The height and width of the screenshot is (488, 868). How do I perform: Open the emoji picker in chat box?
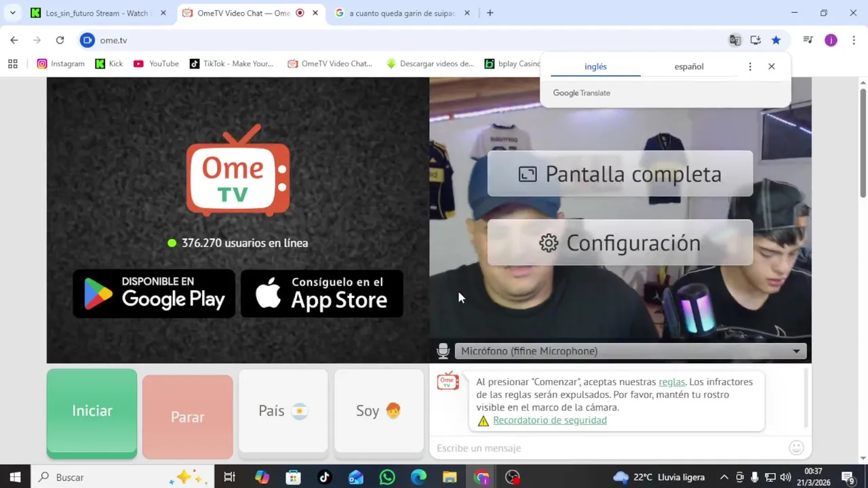coord(797,447)
